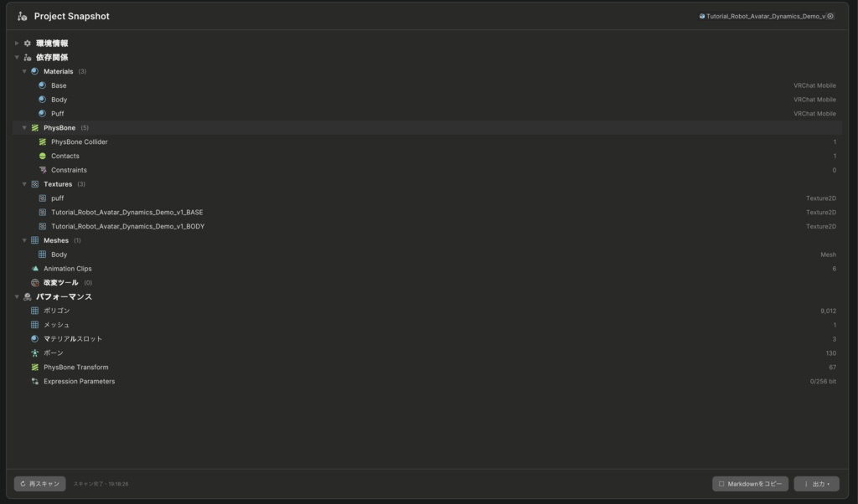The image size is (858, 504).
Task: Click the Constraints row icon
Action: pos(42,170)
